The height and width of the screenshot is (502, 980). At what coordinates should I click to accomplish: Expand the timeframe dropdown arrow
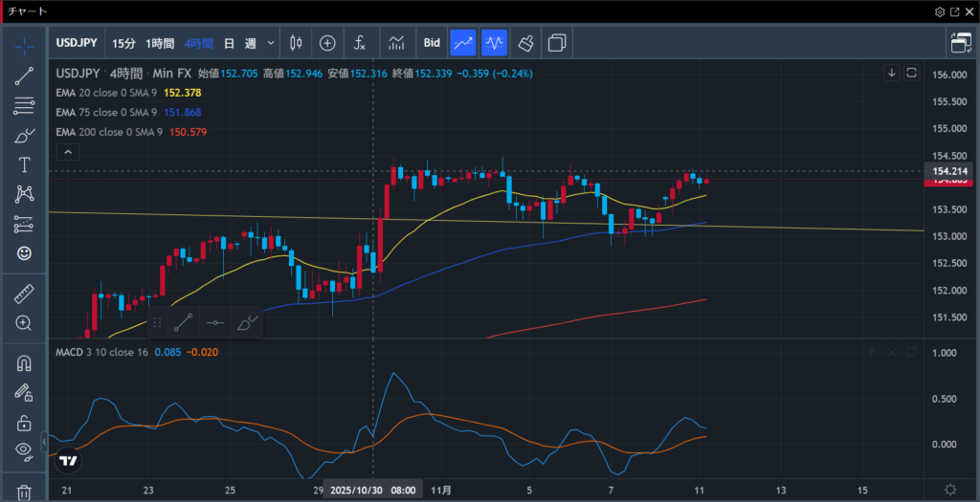point(271,43)
